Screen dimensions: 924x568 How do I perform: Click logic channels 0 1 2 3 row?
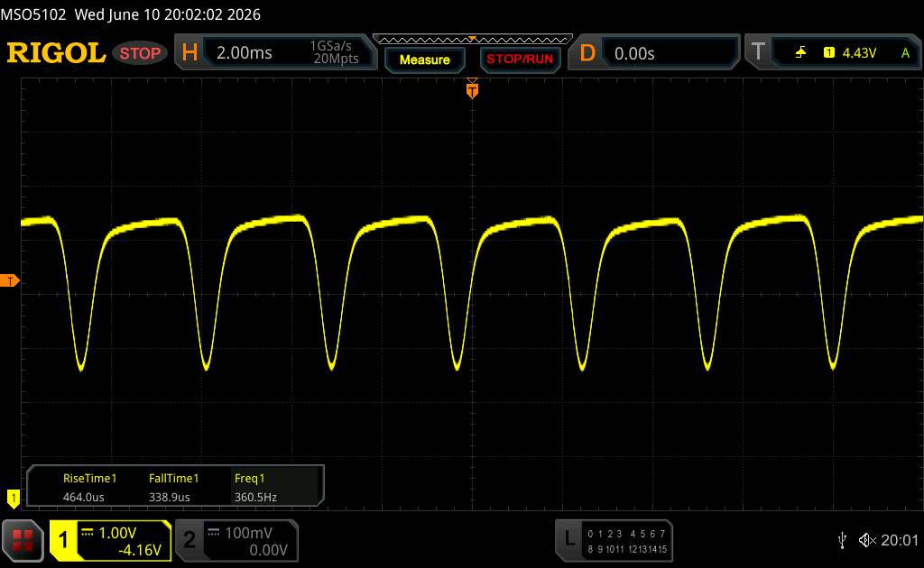point(605,534)
